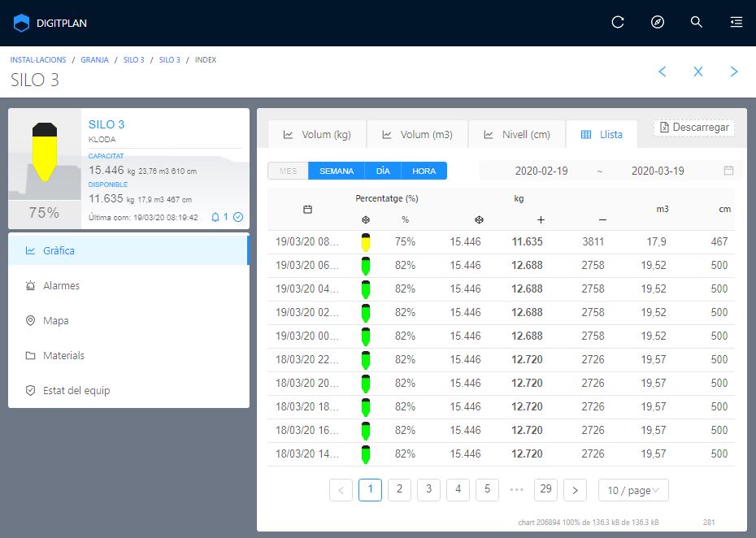
Task: Click green silo icon in 19/03/20 06 row
Action: (x=366, y=266)
